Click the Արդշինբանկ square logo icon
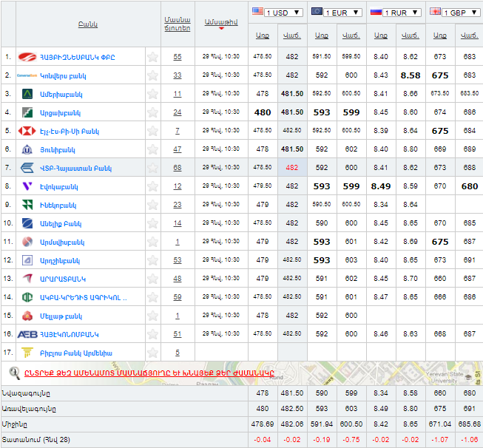Screen dimensions: 483x448 coord(27,260)
